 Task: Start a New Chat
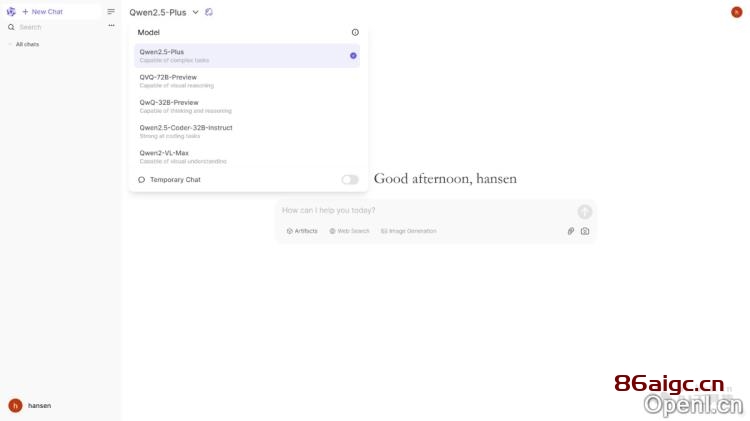(43, 11)
